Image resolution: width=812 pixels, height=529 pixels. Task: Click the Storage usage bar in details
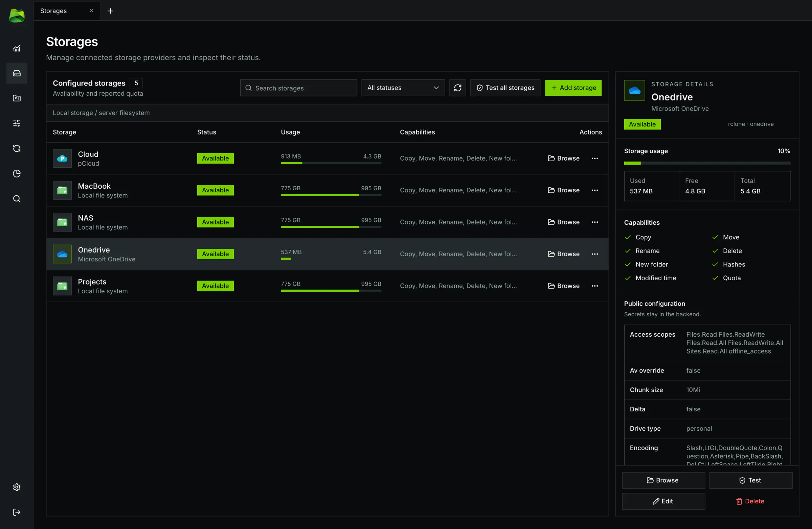click(707, 163)
